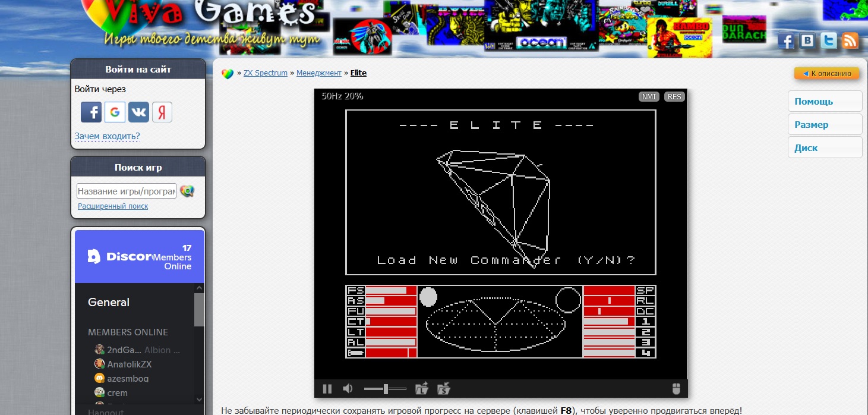Click the 'Elite' breadcrumb link
The height and width of the screenshot is (415, 868).
point(358,73)
